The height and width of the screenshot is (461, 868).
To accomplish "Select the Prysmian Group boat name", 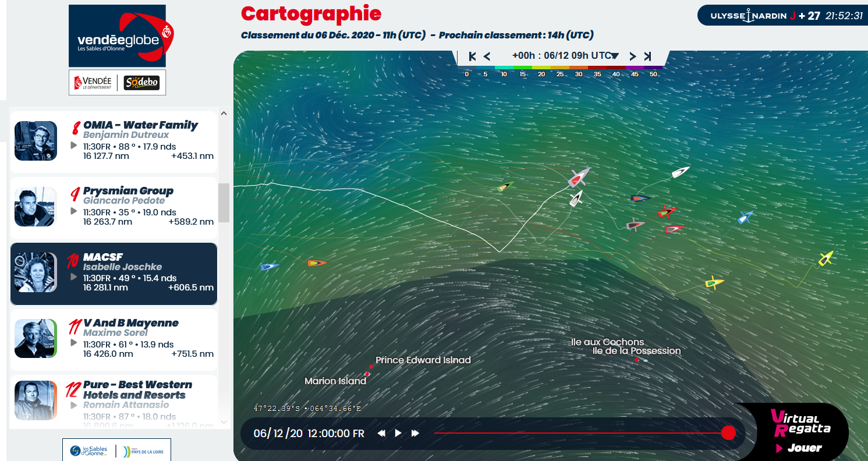I will [128, 191].
